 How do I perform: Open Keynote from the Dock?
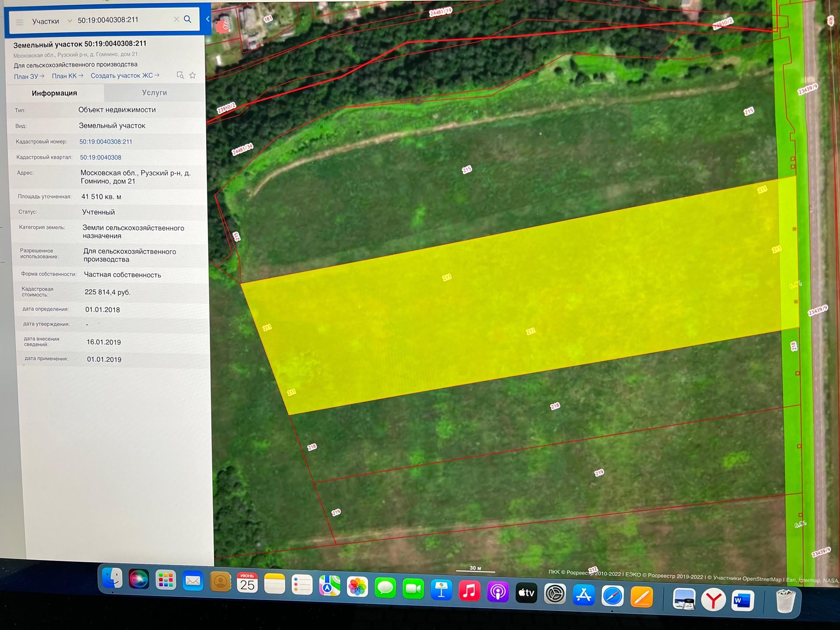pyautogui.click(x=441, y=590)
